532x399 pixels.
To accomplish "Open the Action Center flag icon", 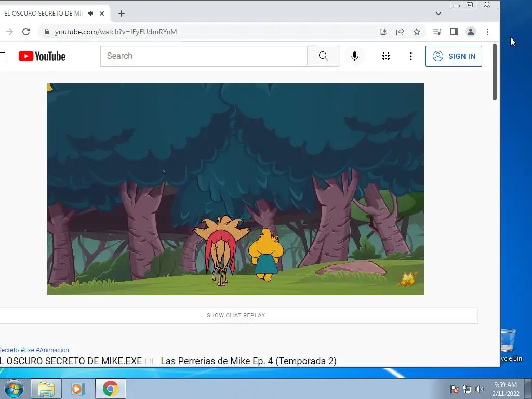I will click(454, 389).
